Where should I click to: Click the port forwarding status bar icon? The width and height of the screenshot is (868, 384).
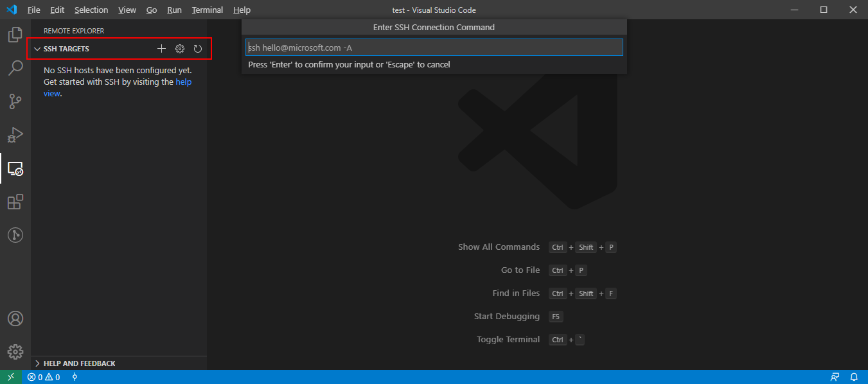[x=75, y=377]
